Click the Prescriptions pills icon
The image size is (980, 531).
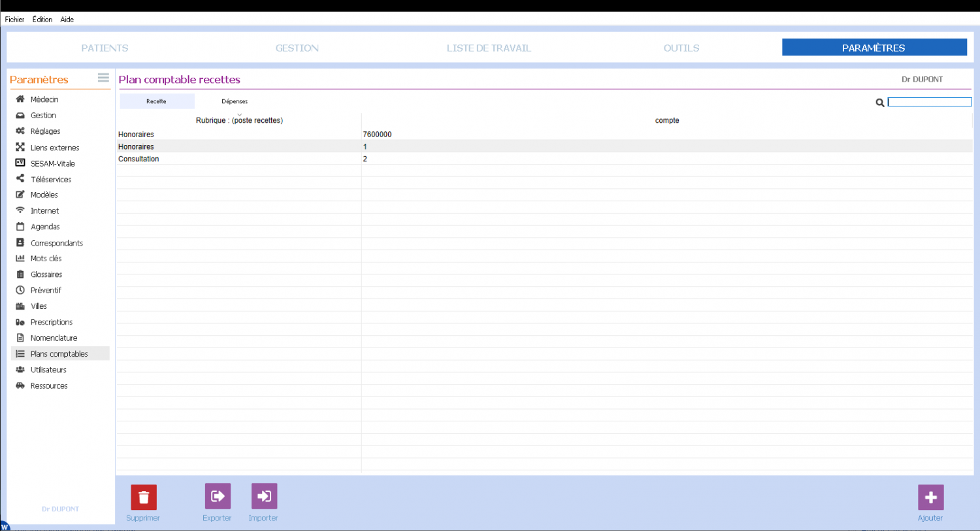(x=20, y=322)
